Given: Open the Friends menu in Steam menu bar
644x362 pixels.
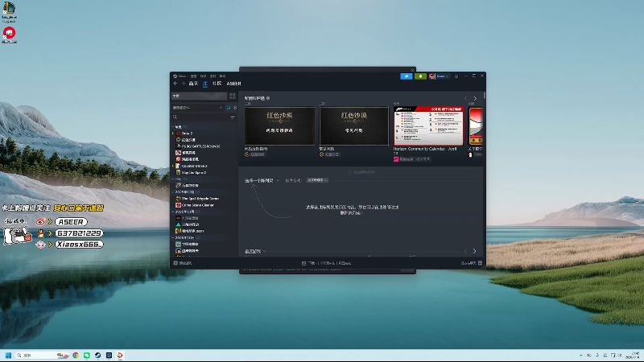Looking at the screenshot, I should tap(204, 76).
